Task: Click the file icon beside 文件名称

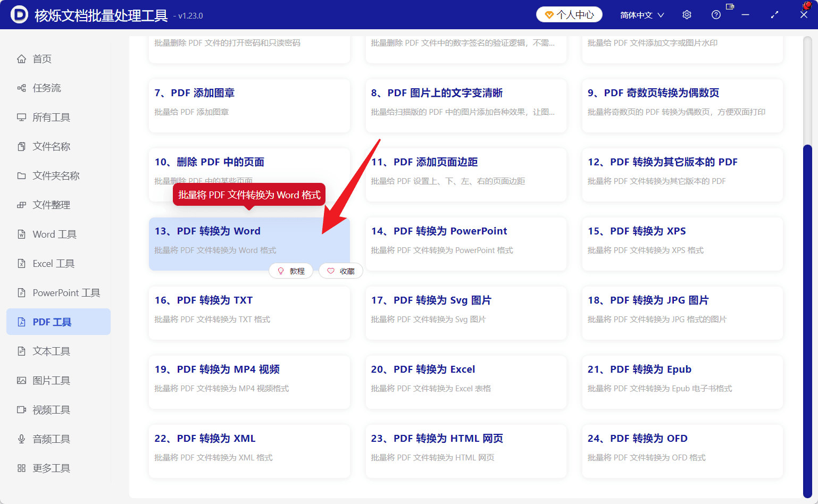Action: tap(21, 147)
